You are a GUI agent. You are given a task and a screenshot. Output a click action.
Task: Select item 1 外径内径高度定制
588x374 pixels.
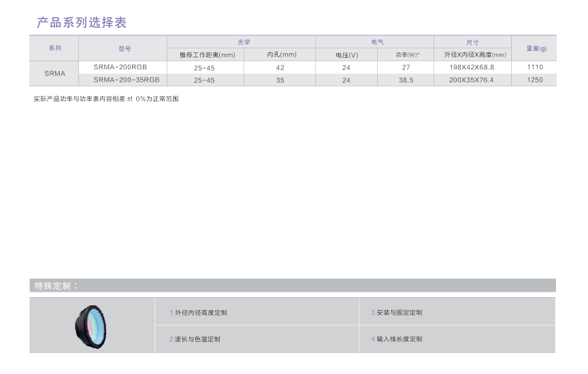coord(198,313)
